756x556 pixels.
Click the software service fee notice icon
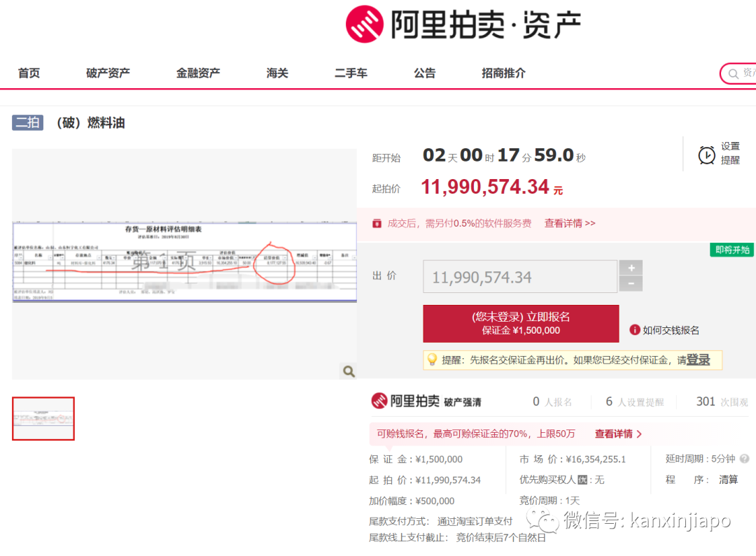pyautogui.click(x=377, y=223)
